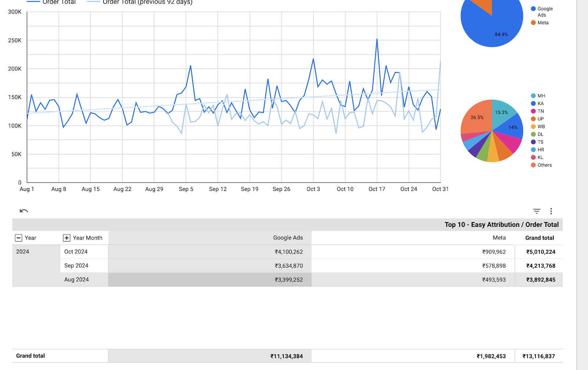Image resolution: width=588 pixels, height=370 pixels.
Task: Click Meta grand total ₹1,982,453
Action: coord(491,356)
